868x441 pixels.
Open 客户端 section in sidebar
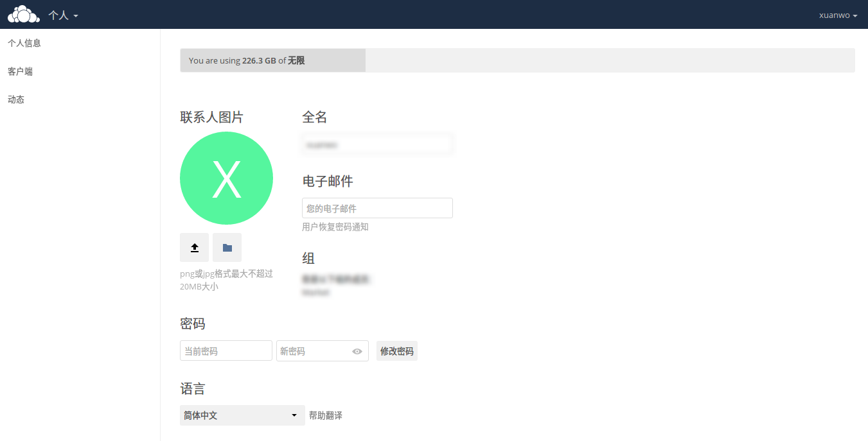(x=20, y=71)
